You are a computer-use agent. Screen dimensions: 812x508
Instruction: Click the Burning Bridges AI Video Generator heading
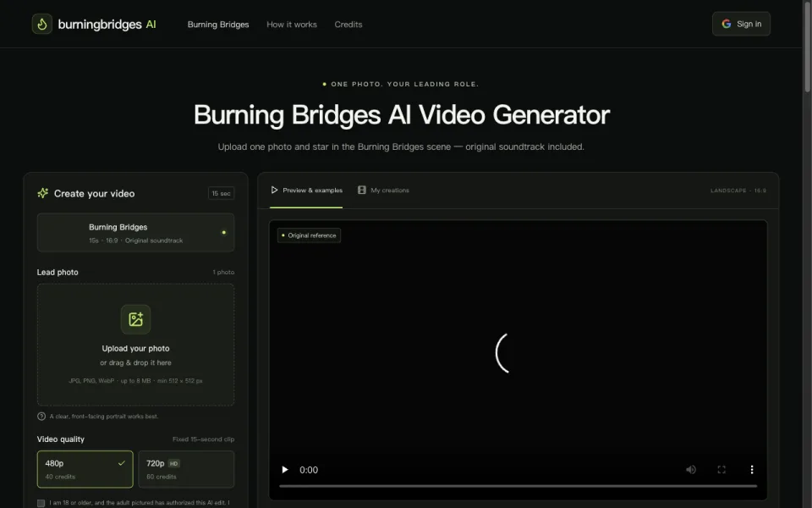tap(401, 114)
